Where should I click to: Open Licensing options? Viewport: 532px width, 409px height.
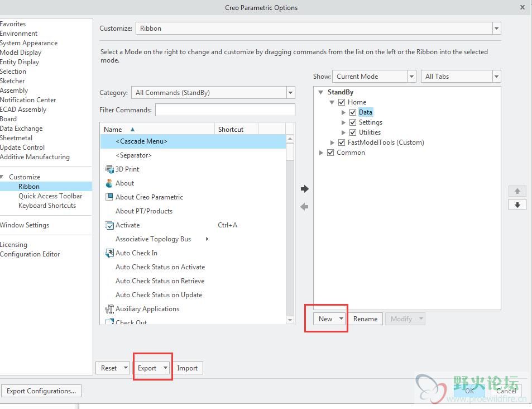click(x=13, y=245)
